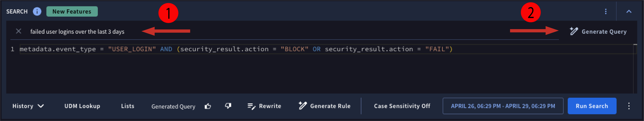Open the Lists tab
644x121 pixels.
127,106
